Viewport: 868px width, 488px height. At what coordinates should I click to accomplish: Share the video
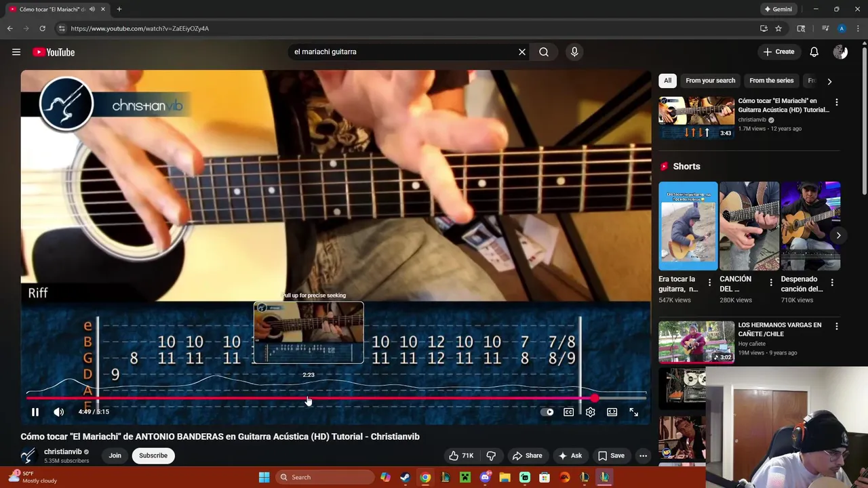[527, 455]
